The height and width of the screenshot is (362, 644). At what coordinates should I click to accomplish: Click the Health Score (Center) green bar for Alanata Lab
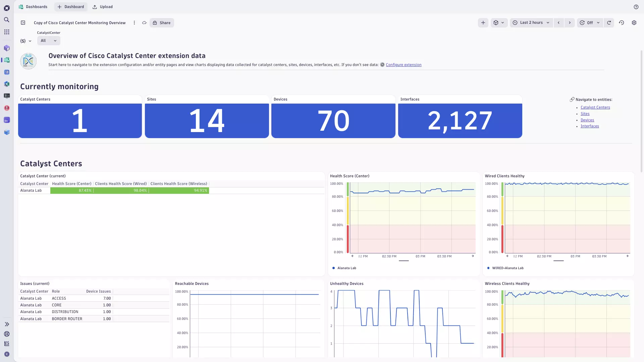71,190
